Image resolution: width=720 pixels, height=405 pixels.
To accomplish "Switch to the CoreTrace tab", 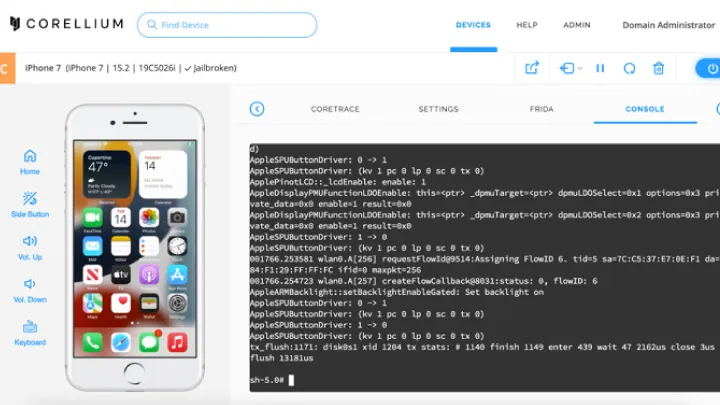I will (x=334, y=109).
